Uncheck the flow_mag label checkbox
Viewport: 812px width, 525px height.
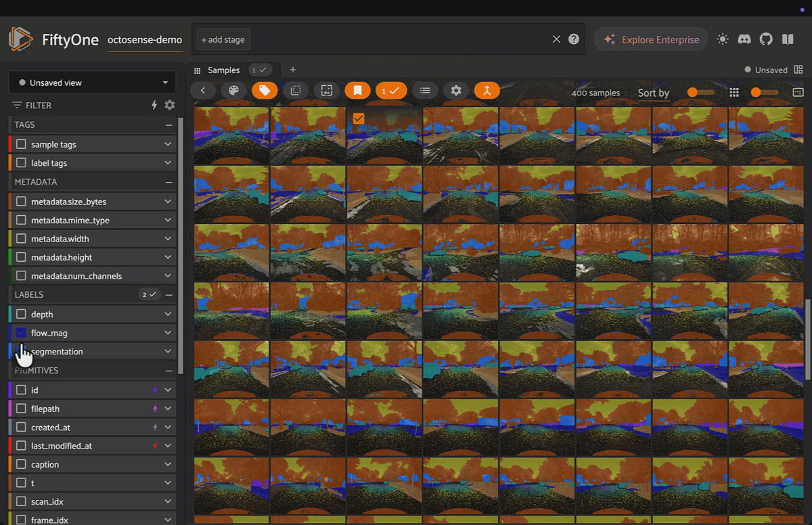tap(21, 333)
